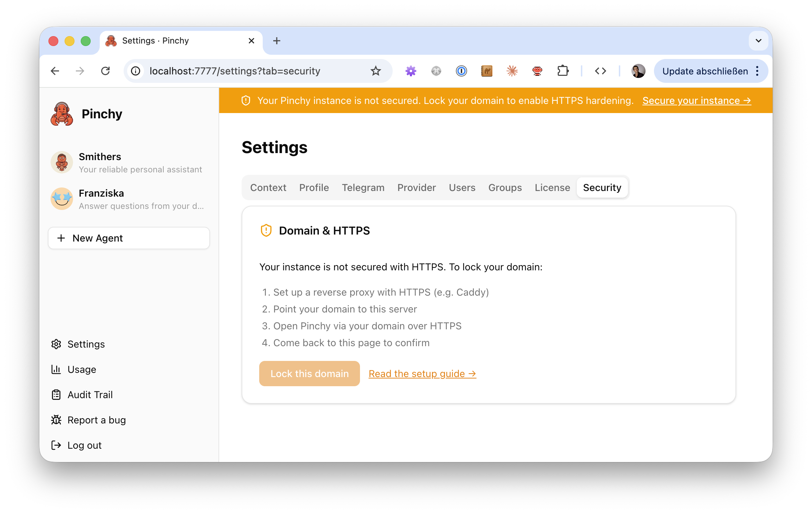Expand the browser dropdown chevron top right
The image size is (812, 514).
(x=758, y=41)
